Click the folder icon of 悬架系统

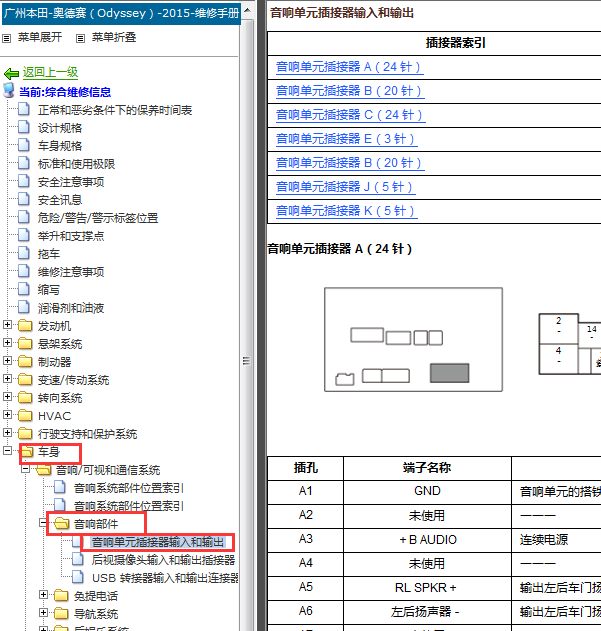(x=25, y=343)
